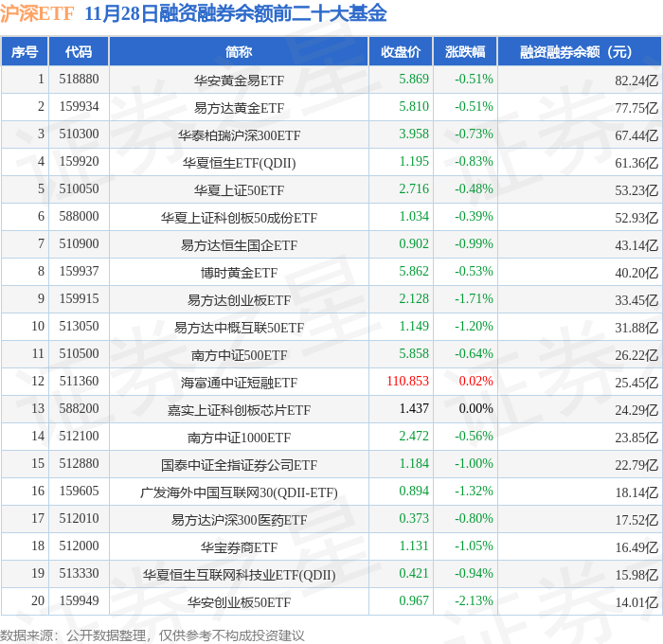The image size is (663, 644).
Task: Click the balance 26.22亿
Action: coord(636,355)
